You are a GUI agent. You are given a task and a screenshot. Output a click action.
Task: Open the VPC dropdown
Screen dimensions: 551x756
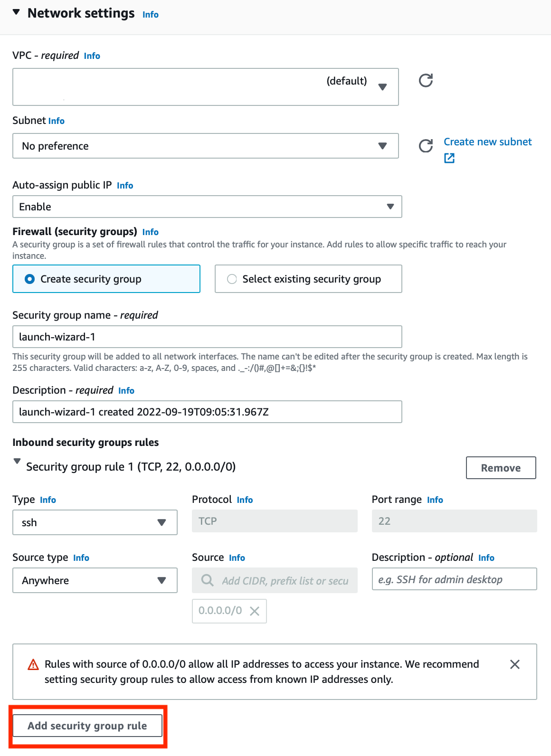205,87
